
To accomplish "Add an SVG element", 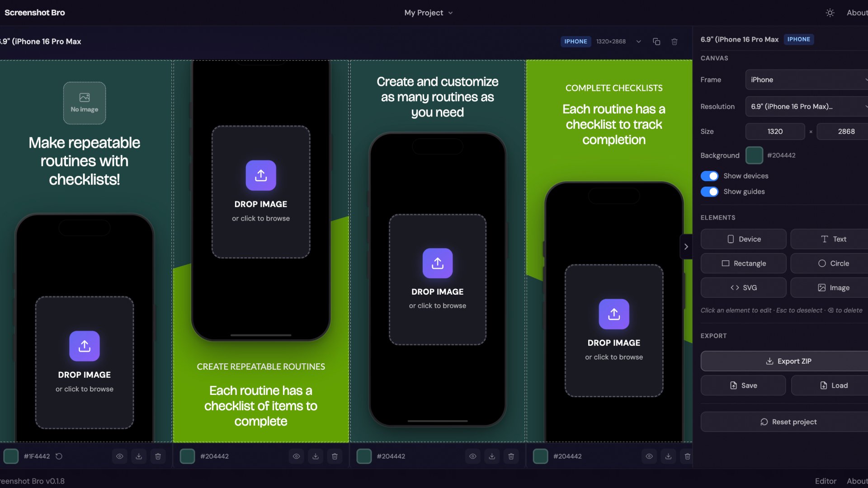I will click(x=743, y=288).
